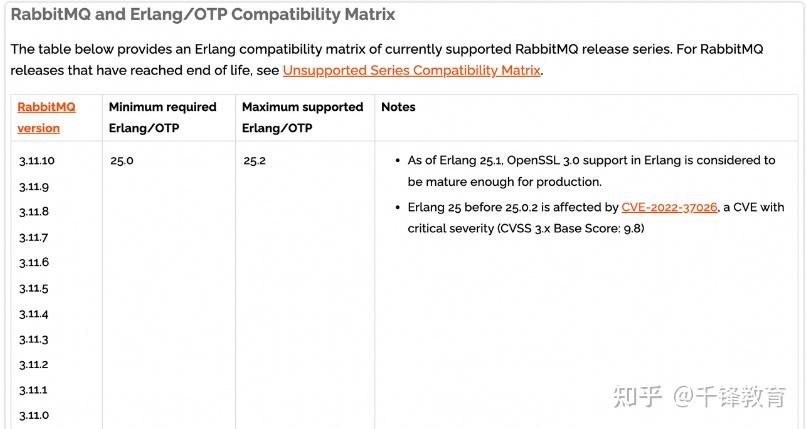Click the page heading about Erlang/OTP Compatibility Matrix
Image resolution: width=806 pixels, height=429 pixels.
[x=203, y=15]
